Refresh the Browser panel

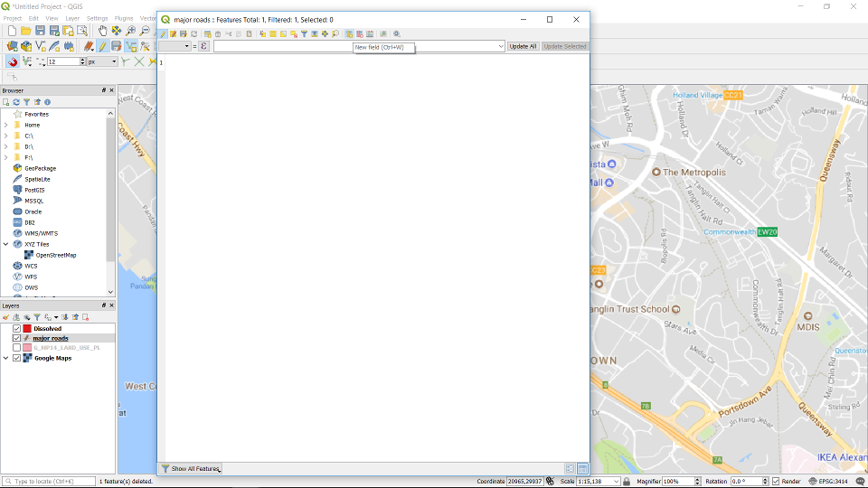(x=16, y=102)
